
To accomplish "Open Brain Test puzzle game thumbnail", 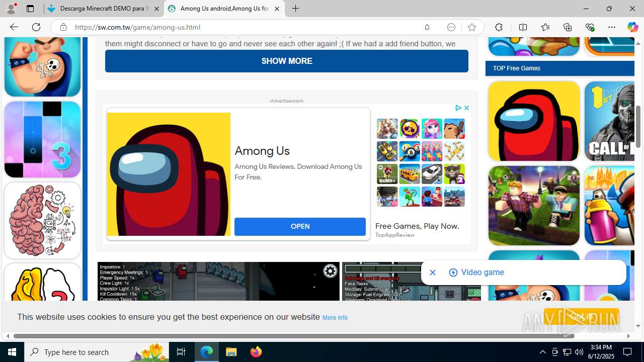I will coord(42,220).
